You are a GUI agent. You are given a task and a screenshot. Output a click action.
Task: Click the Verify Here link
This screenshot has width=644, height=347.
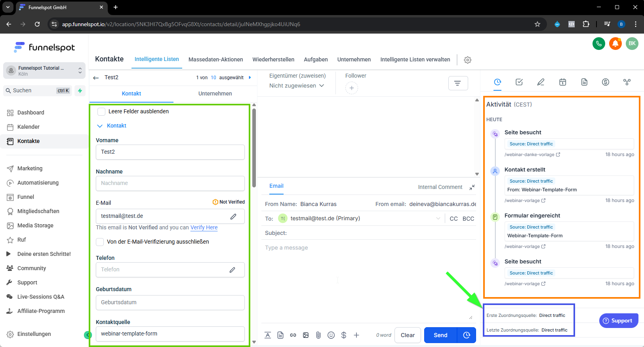(204, 227)
